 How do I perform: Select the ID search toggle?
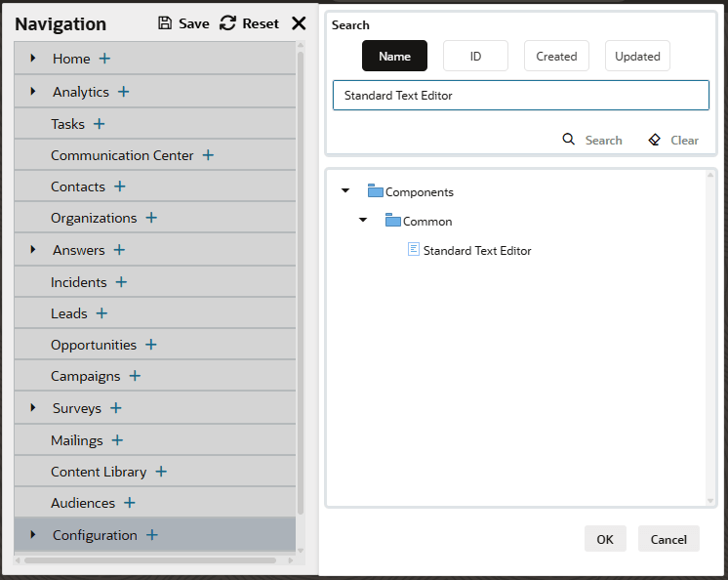pyautogui.click(x=475, y=56)
